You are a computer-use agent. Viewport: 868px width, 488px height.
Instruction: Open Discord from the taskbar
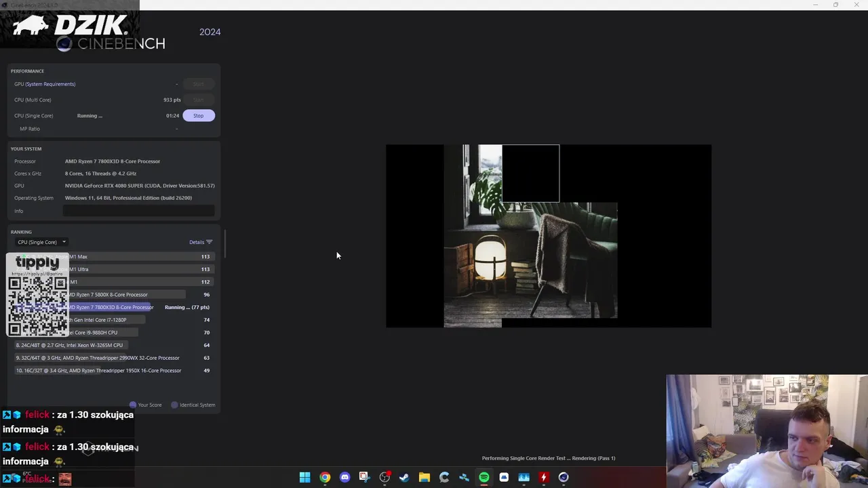tap(344, 477)
